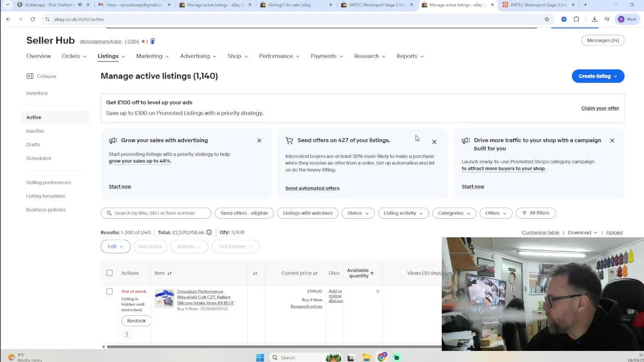Open the Download dropdown
The height and width of the screenshot is (362, 644).
[583, 233]
